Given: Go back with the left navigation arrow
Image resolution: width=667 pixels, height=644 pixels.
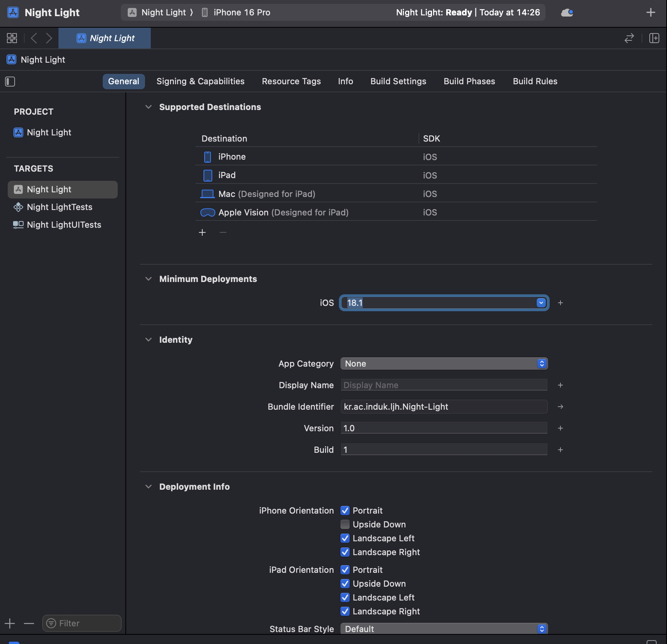Looking at the screenshot, I should [34, 38].
